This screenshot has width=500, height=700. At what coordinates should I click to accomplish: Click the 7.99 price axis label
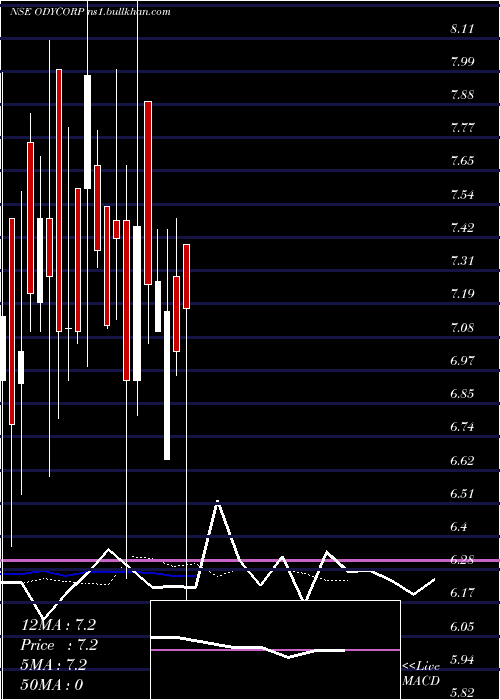pyautogui.click(x=462, y=62)
